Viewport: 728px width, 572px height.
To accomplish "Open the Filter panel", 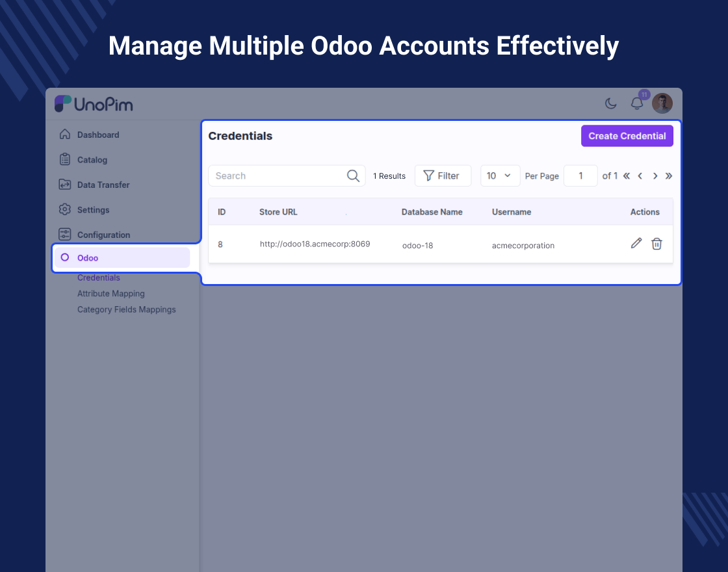I will point(443,176).
